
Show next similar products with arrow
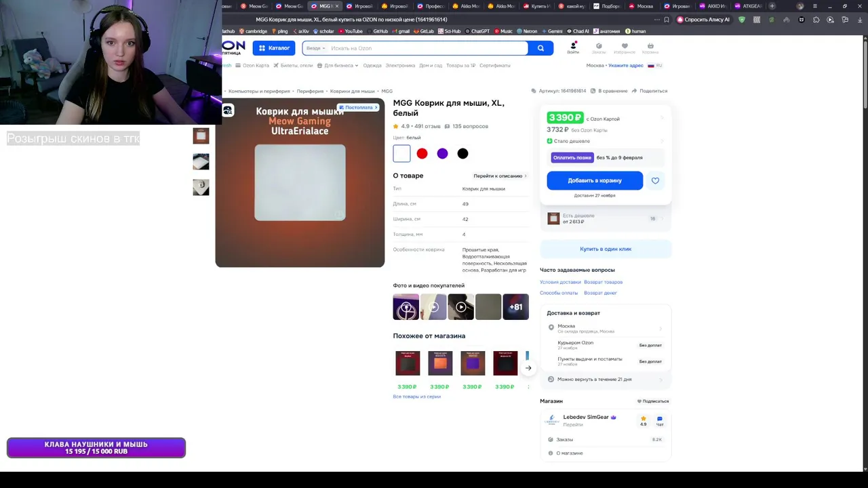(x=528, y=368)
